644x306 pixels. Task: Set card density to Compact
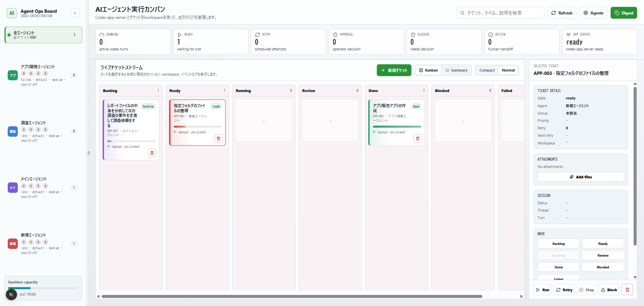click(487, 70)
